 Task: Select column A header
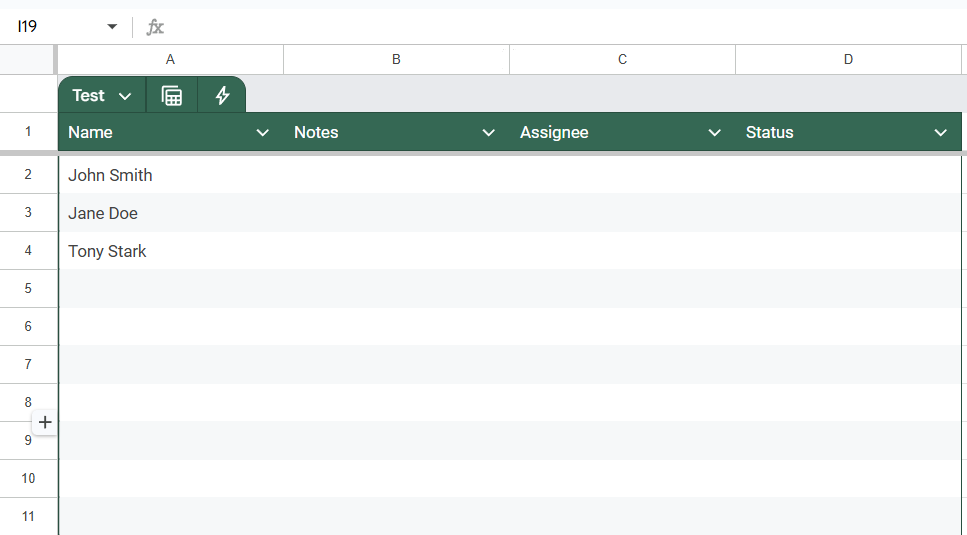click(170, 60)
